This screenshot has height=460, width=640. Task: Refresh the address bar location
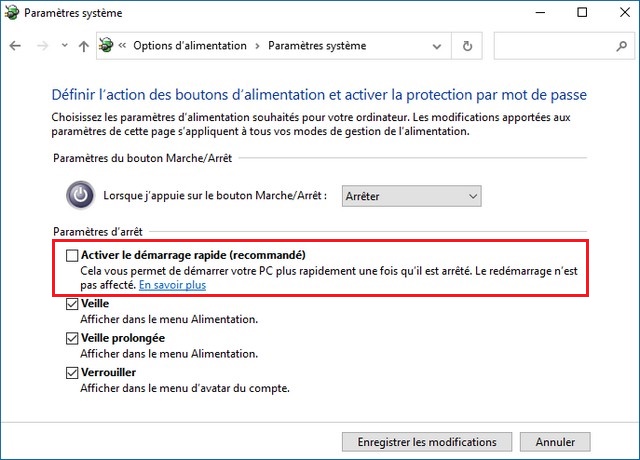pyautogui.click(x=467, y=46)
